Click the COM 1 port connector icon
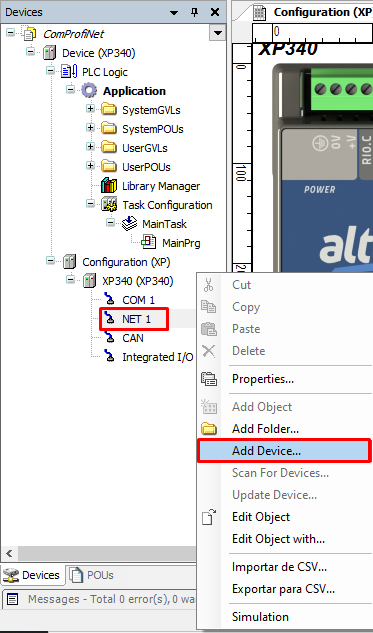Image resolution: width=373 pixels, height=633 pixels. click(109, 300)
